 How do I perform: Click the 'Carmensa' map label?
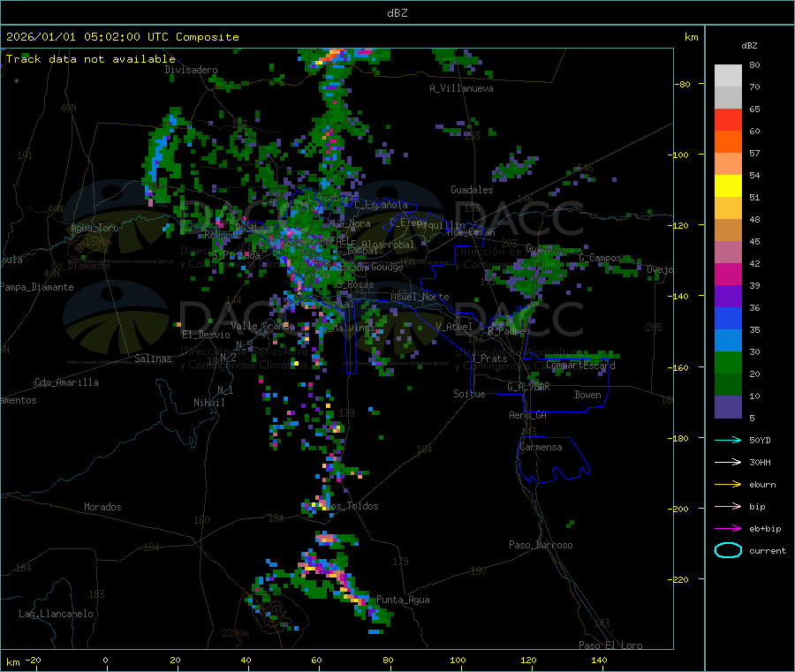(541, 447)
